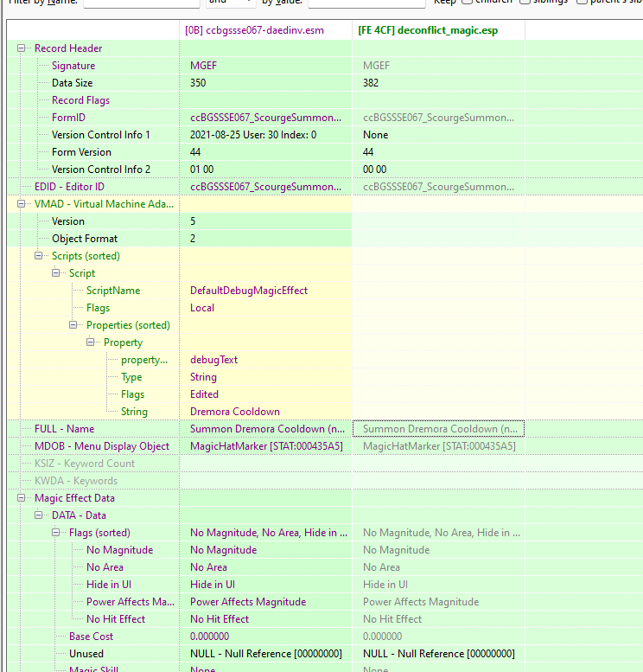Collapse the VMAD - Virtual Machine Adapter node
This screenshot has height=672, width=643.
point(21,204)
